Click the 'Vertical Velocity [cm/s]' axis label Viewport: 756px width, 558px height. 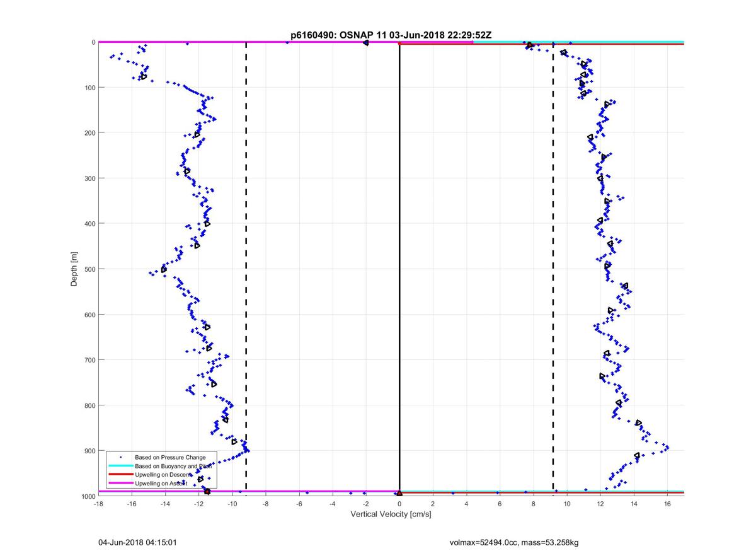point(391,514)
